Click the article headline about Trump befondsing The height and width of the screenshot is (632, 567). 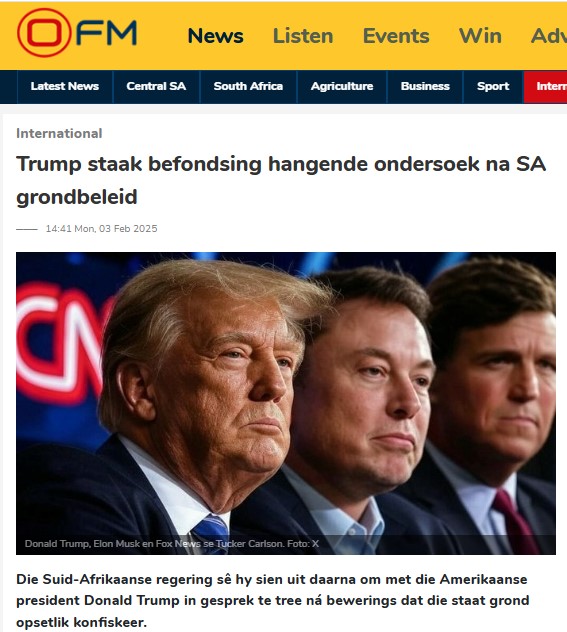pos(281,180)
